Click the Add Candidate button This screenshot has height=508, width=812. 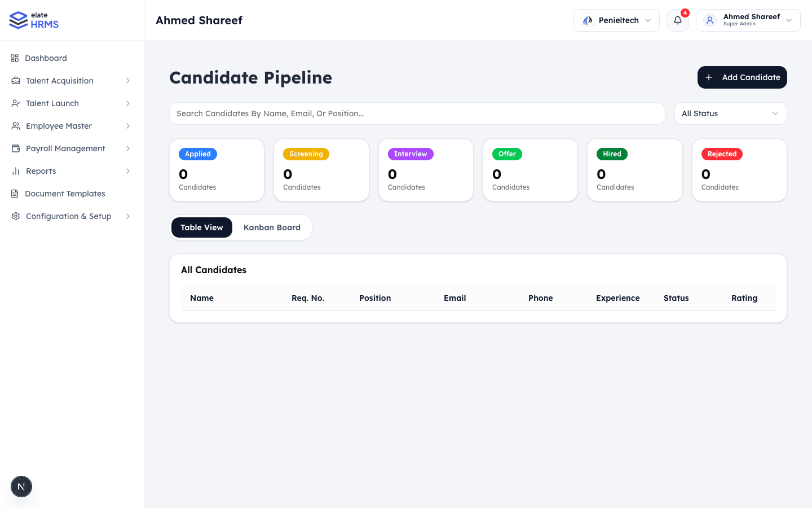click(x=742, y=77)
